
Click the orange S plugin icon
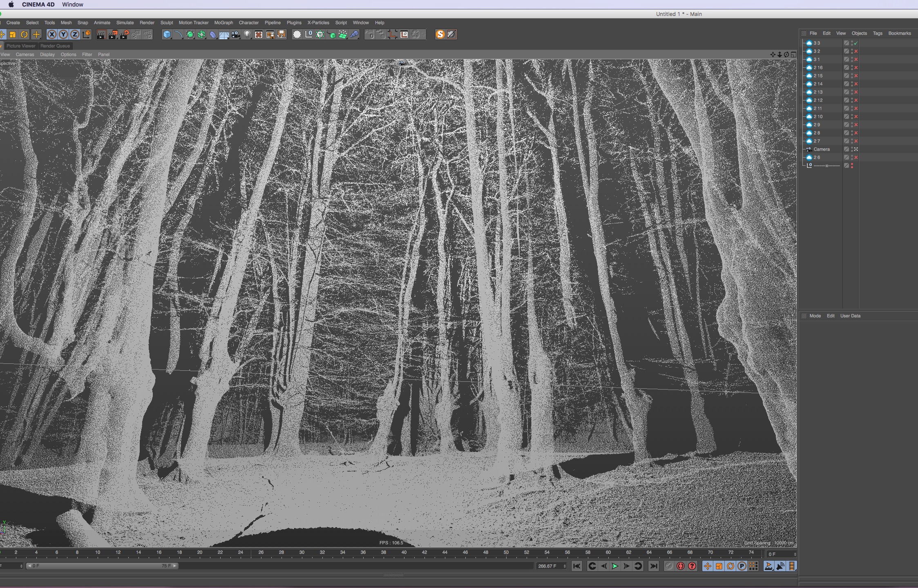coord(440,35)
